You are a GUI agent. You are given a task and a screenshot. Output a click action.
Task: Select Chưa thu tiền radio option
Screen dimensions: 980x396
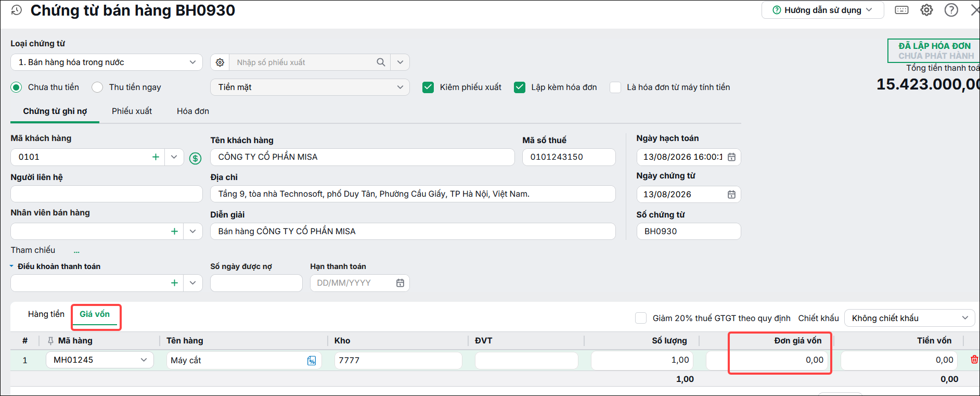pyautogui.click(x=17, y=87)
